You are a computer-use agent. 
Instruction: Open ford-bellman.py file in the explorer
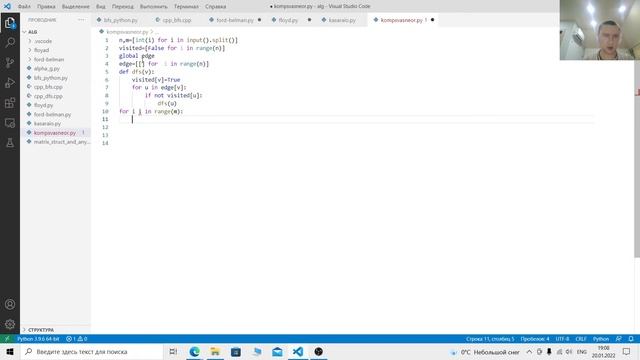[52, 114]
